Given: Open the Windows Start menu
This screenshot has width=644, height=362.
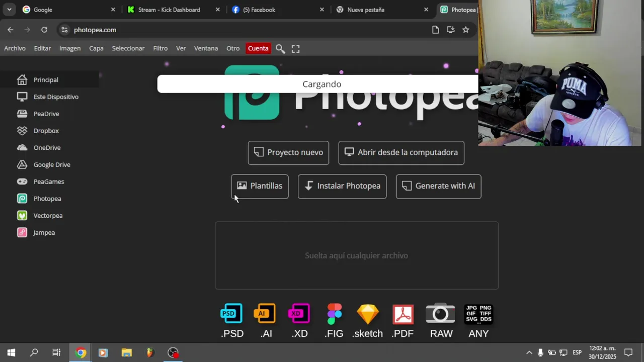Looking at the screenshot, I should pyautogui.click(x=11, y=352).
